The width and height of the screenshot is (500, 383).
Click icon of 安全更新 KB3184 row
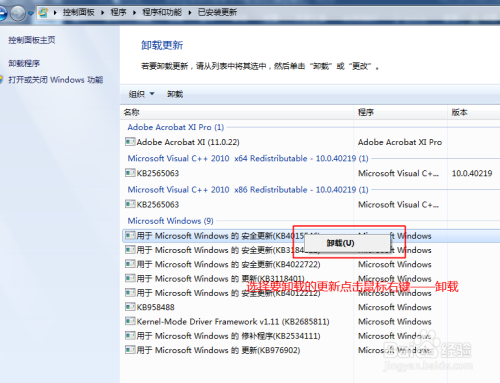pyautogui.click(x=130, y=250)
